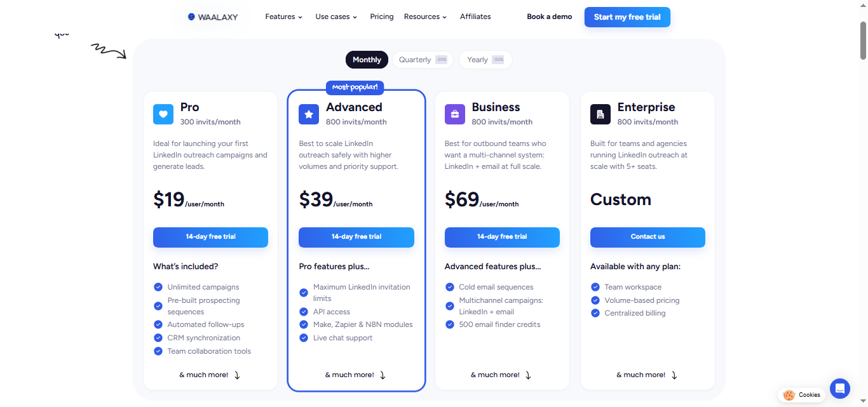The width and height of the screenshot is (868, 407).
Task: Select Monthly billing period
Action: coord(367,60)
